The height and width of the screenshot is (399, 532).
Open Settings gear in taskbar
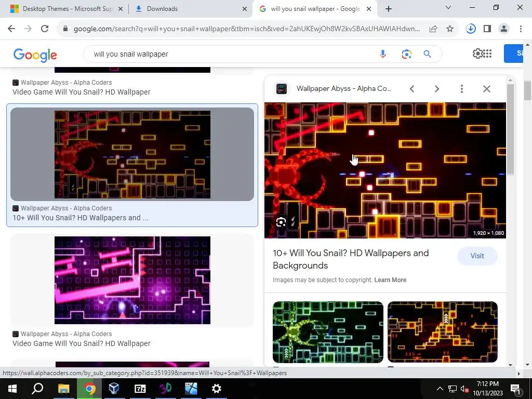click(x=217, y=389)
